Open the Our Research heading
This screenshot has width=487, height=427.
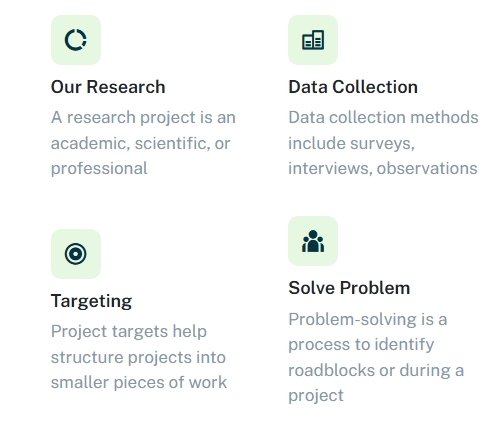coord(108,87)
